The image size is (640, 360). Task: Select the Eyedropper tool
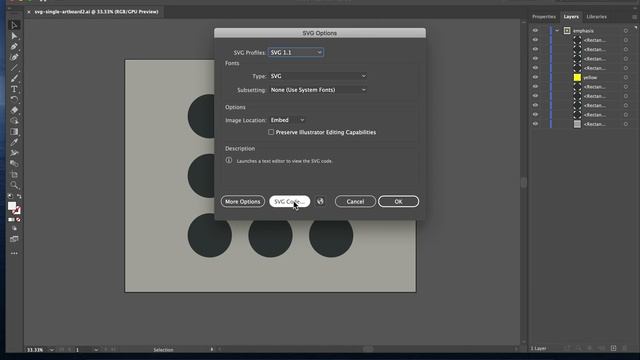pos(14,142)
